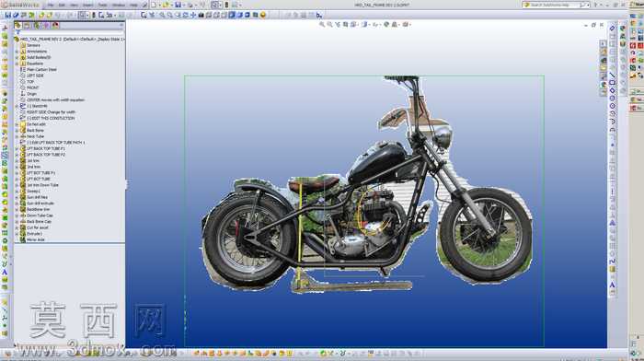Click the New document icon
This screenshot has width=644, height=361.
tap(154, 5)
